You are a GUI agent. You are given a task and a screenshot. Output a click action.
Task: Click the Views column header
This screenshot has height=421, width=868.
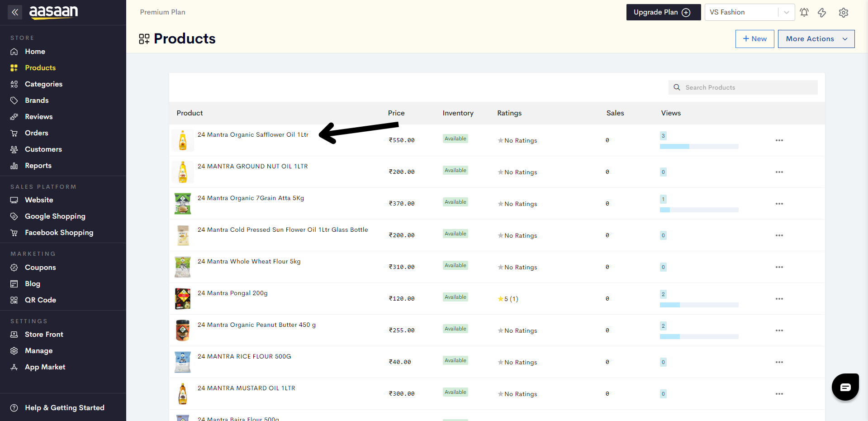(671, 113)
